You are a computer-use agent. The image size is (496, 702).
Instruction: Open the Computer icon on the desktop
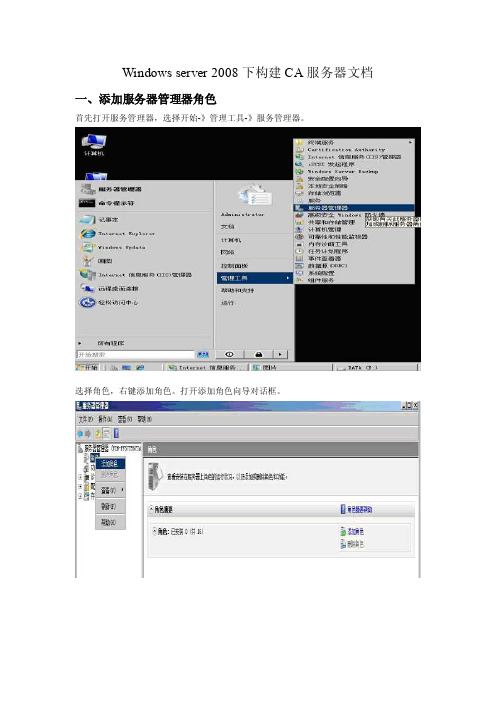point(94,145)
